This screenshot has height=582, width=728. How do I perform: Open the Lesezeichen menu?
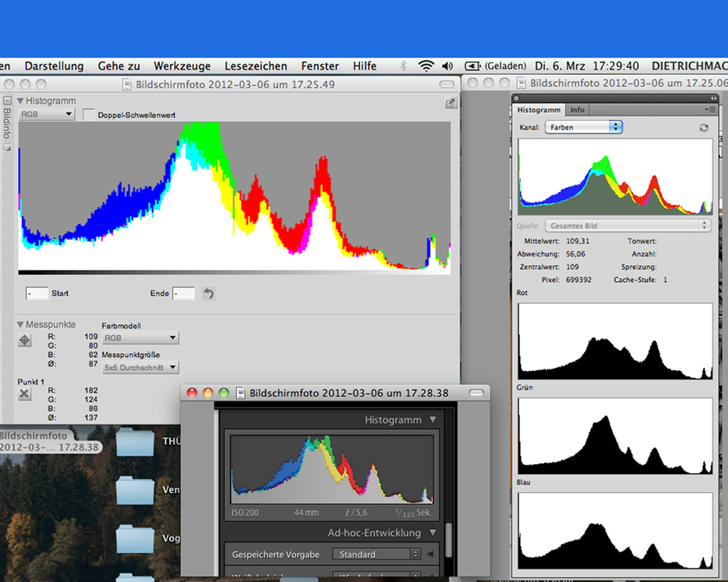point(256,66)
